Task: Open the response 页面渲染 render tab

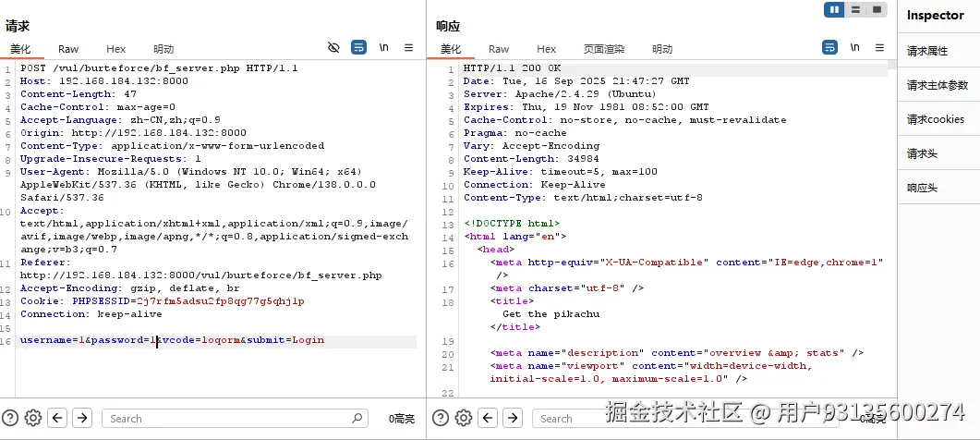Action: (x=604, y=49)
